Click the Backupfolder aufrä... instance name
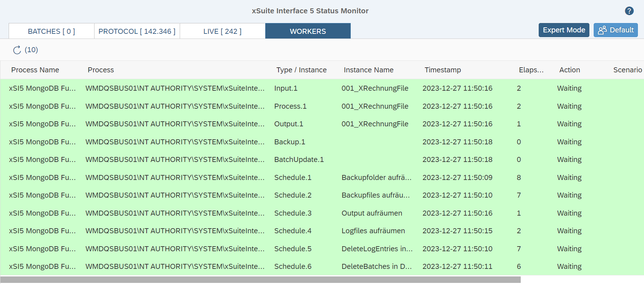This screenshot has width=644, height=284. point(376,177)
